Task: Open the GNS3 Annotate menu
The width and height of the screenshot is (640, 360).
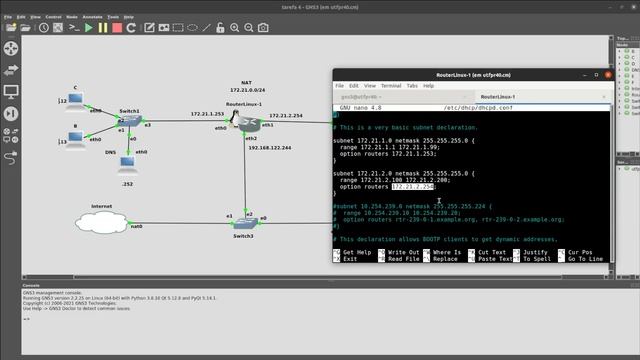Action: 93,17
